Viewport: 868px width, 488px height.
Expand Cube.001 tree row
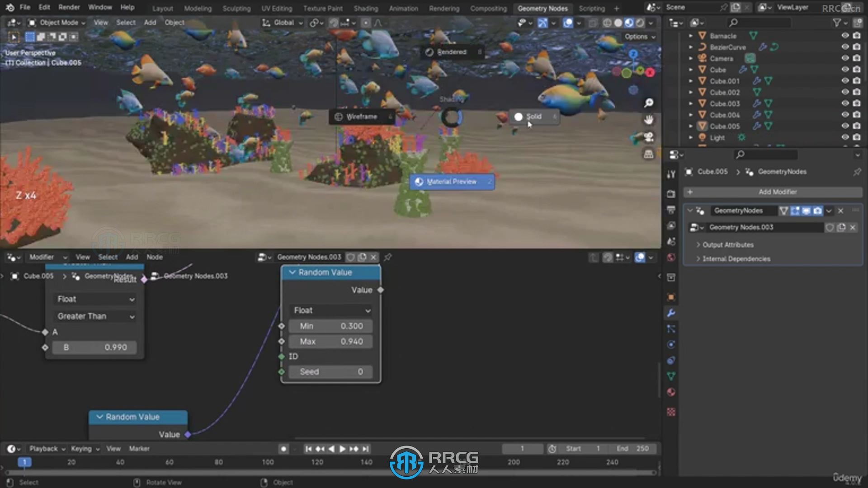(x=690, y=81)
